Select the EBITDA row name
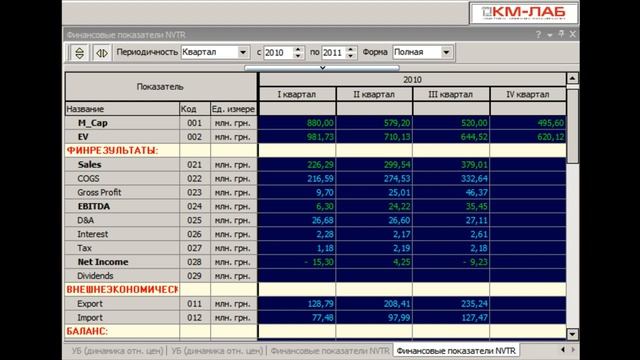 coord(93,206)
